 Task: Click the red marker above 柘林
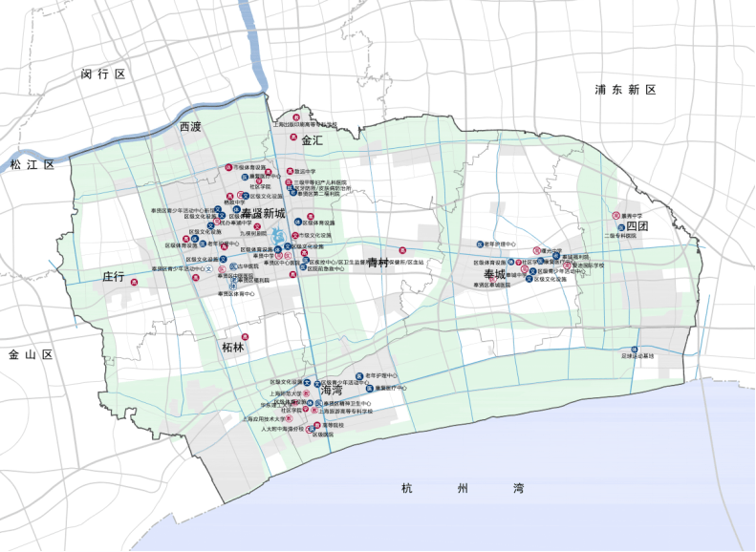pos(245,337)
